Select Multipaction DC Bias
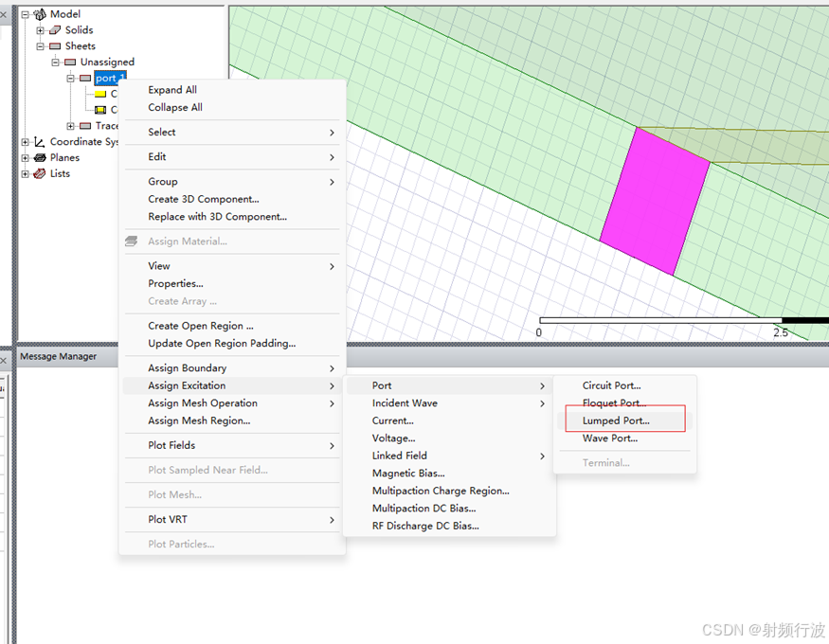Viewport: 829px width, 644px height. pos(449,509)
